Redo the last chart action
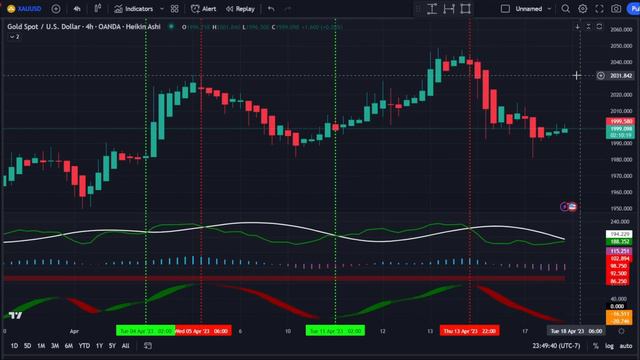Image resolution: width=640 pixels, height=360 pixels. click(288, 9)
